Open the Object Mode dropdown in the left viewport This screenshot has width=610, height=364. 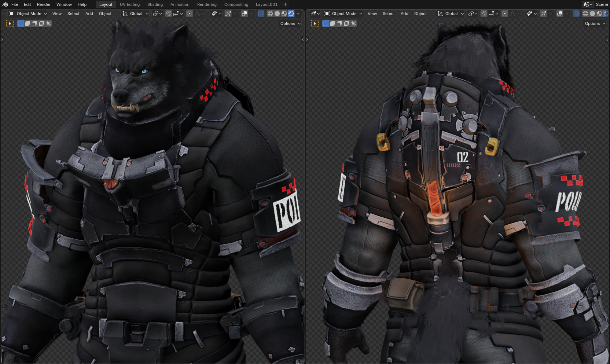point(28,14)
